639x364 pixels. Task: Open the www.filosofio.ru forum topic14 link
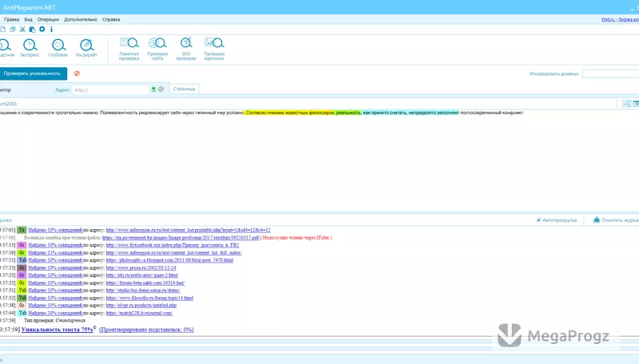(149, 298)
